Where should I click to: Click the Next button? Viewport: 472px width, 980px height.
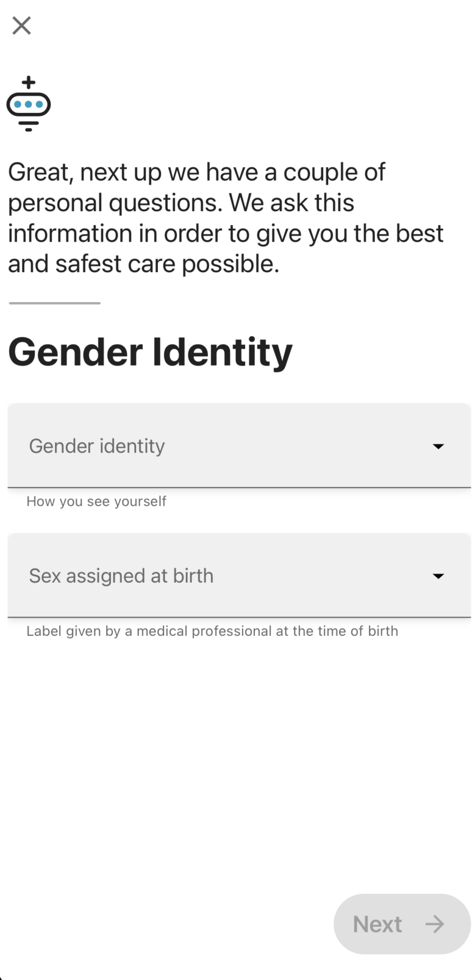pyautogui.click(x=402, y=924)
